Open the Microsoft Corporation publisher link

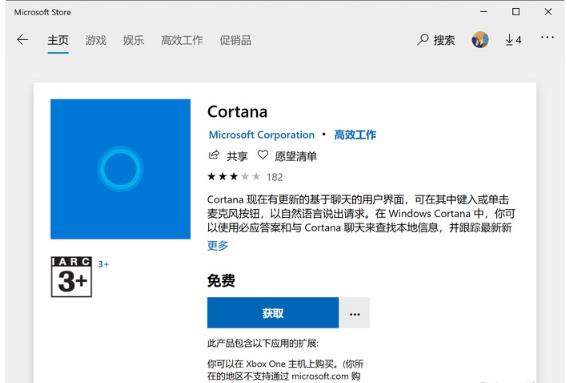(262, 135)
